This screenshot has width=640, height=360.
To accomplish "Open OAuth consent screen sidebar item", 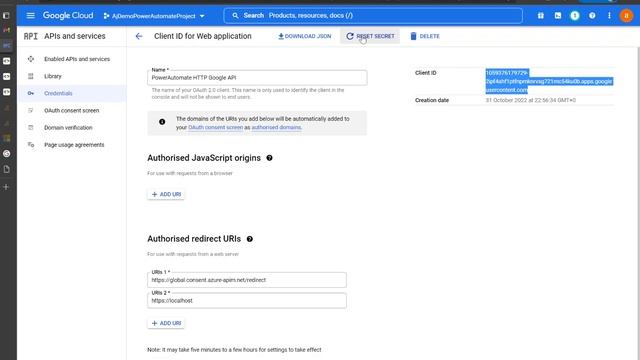I will point(71,111).
